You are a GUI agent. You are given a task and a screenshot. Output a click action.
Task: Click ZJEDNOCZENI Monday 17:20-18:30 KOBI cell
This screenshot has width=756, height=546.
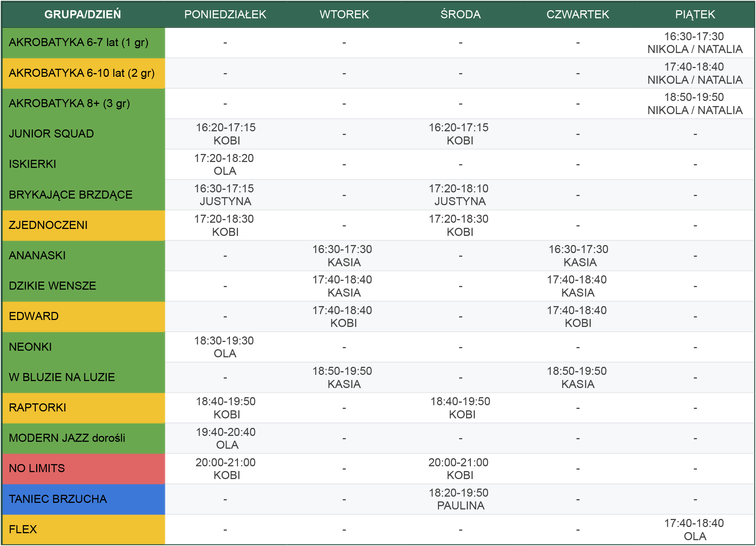click(225, 225)
